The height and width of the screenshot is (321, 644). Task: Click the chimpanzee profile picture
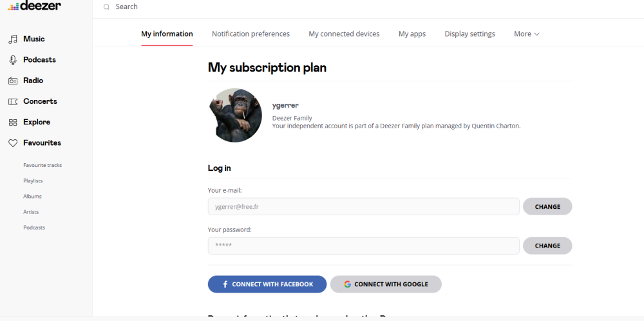click(x=235, y=115)
